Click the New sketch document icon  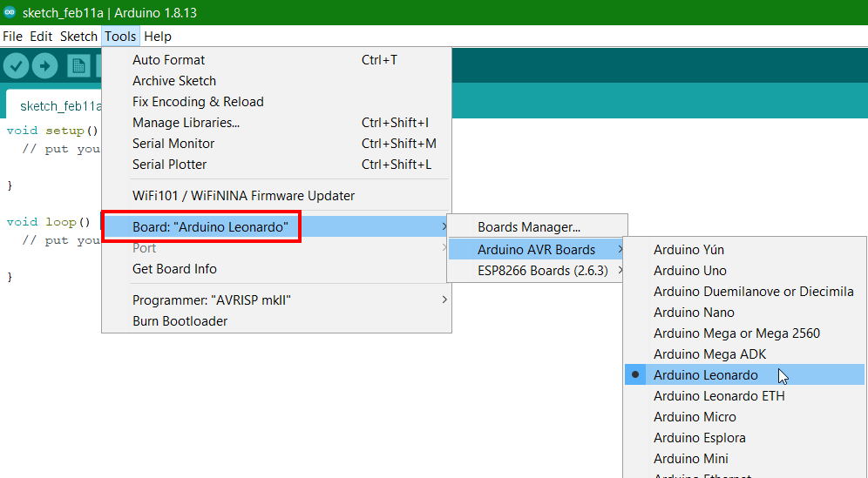[x=79, y=66]
